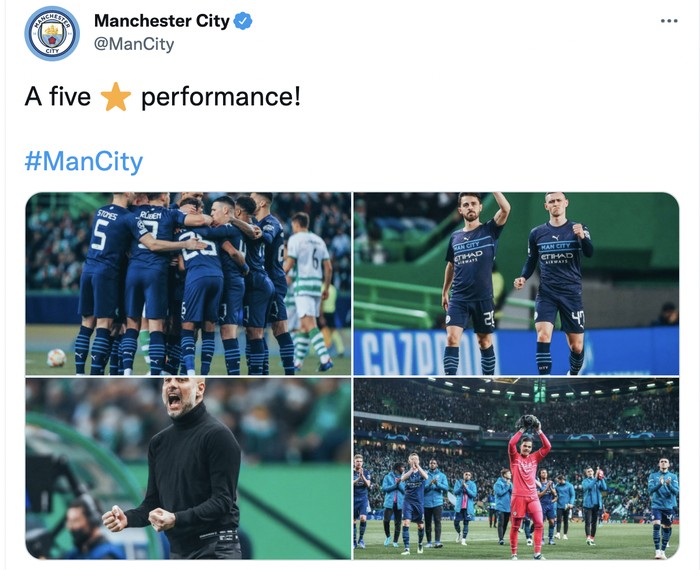700x570 pixels.
Task: Open the team huddle celebration photo
Action: 188,284
